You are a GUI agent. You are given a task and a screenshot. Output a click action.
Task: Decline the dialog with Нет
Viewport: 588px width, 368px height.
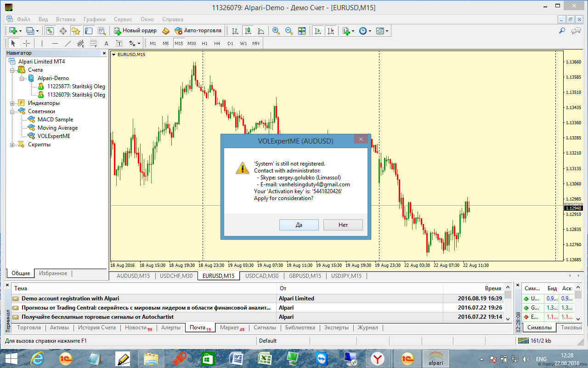click(x=343, y=225)
